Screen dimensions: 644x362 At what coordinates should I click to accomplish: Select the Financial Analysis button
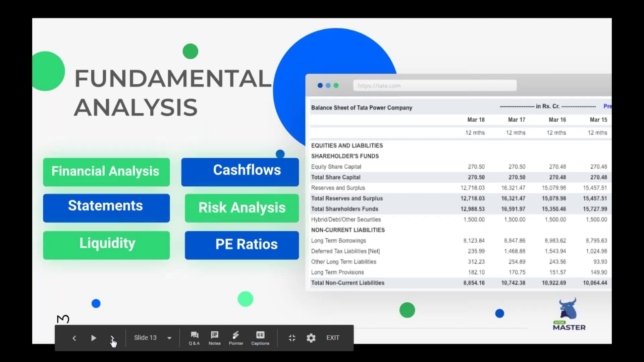tap(106, 172)
